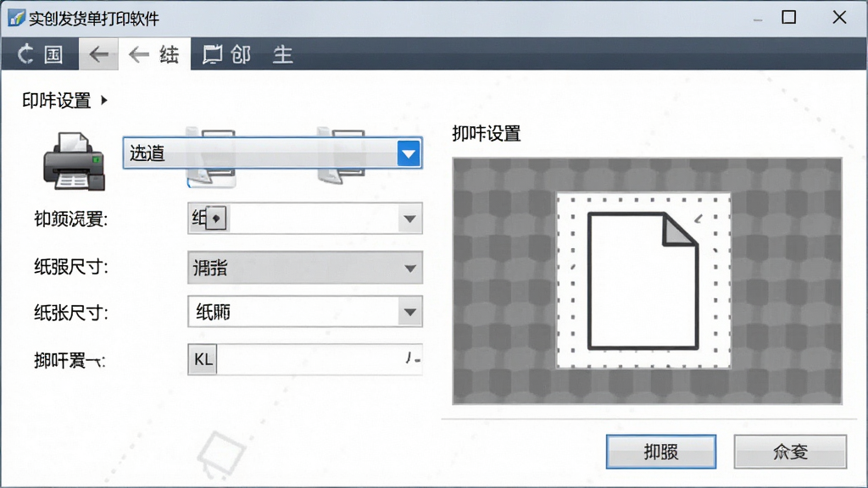
Task: Click the 佘奁 cancel button
Action: [791, 452]
